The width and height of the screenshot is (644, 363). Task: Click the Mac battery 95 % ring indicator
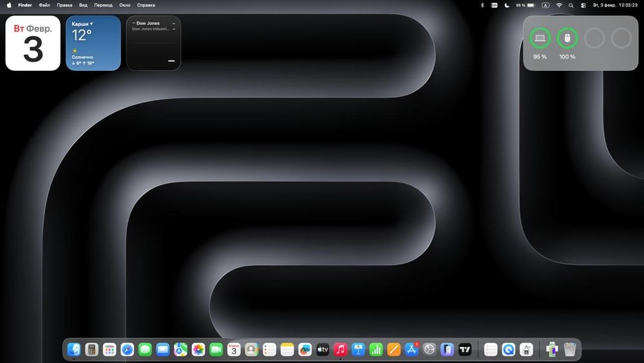[x=540, y=39]
